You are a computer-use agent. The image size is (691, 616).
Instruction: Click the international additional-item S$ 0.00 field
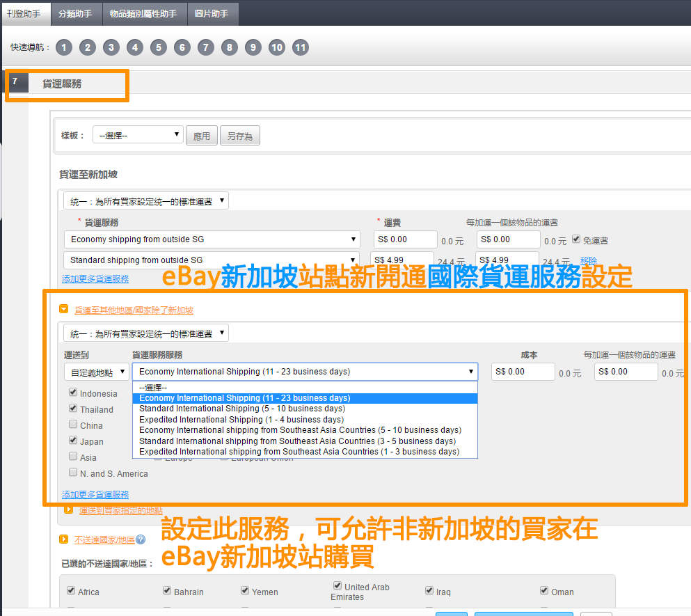tap(626, 372)
